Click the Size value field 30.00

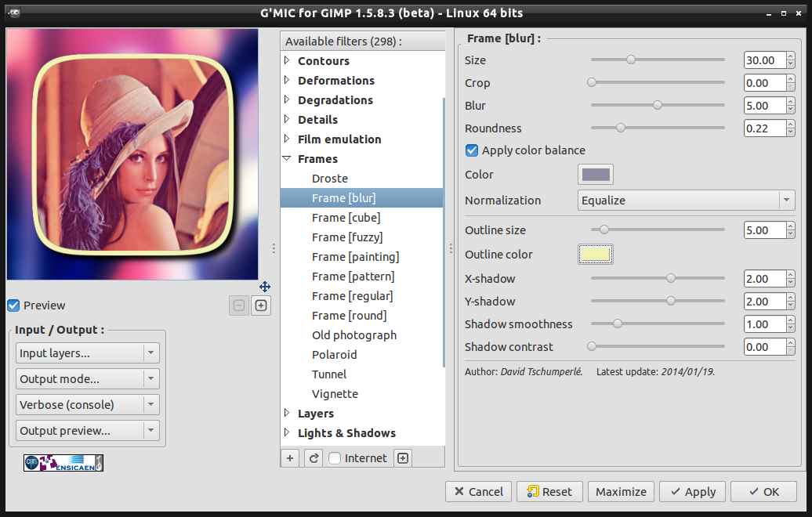point(765,60)
